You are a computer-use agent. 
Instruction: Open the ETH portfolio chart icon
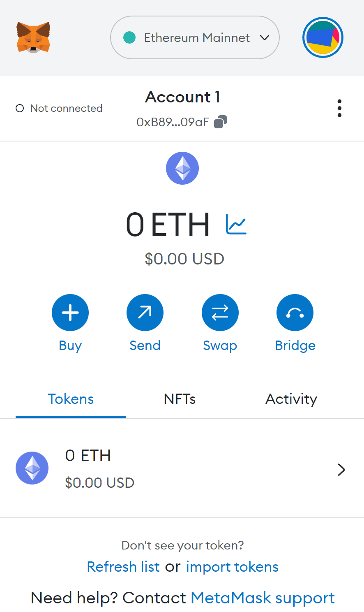click(x=236, y=225)
